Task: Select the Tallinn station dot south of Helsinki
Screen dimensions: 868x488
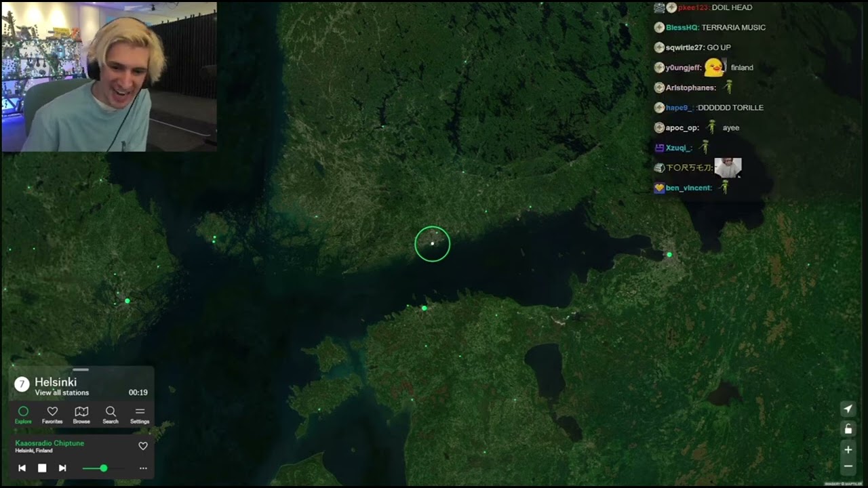Action: 425,308
